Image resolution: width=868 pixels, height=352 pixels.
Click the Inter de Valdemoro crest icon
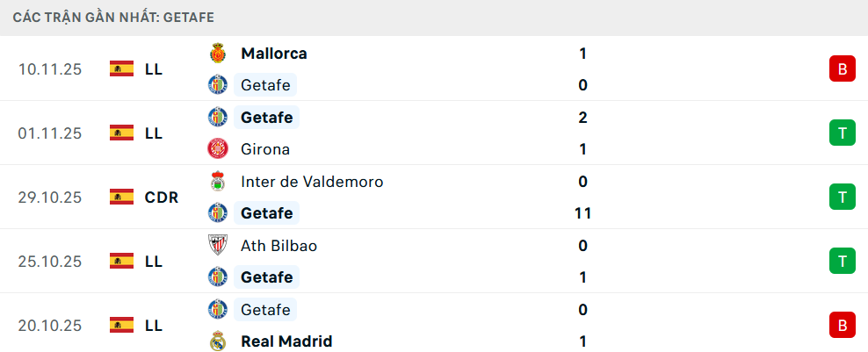tap(217, 182)
